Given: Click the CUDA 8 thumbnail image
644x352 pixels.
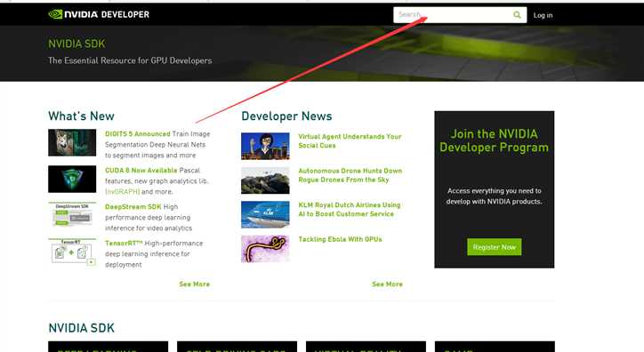Looking at the screenshot, I should point(72,180).
